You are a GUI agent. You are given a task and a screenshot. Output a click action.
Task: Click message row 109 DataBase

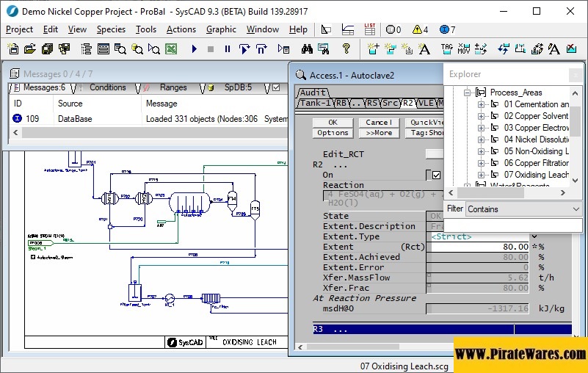[150, 119]
